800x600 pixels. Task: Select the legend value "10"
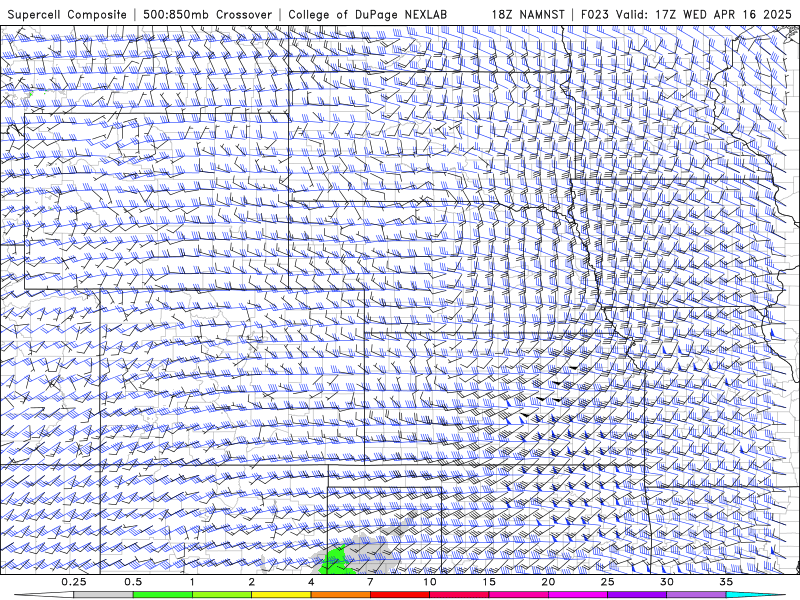tap(430, 582)
